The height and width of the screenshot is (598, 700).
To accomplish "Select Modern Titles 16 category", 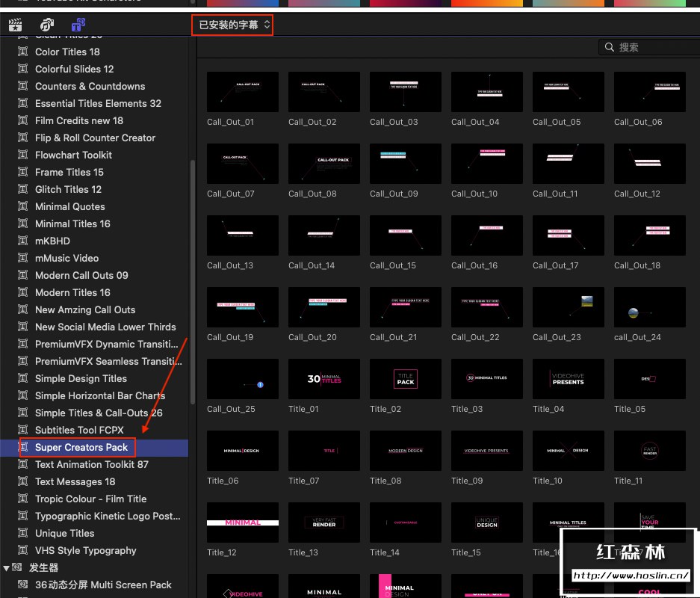I will pyautogui.click(x=72, y=292).
